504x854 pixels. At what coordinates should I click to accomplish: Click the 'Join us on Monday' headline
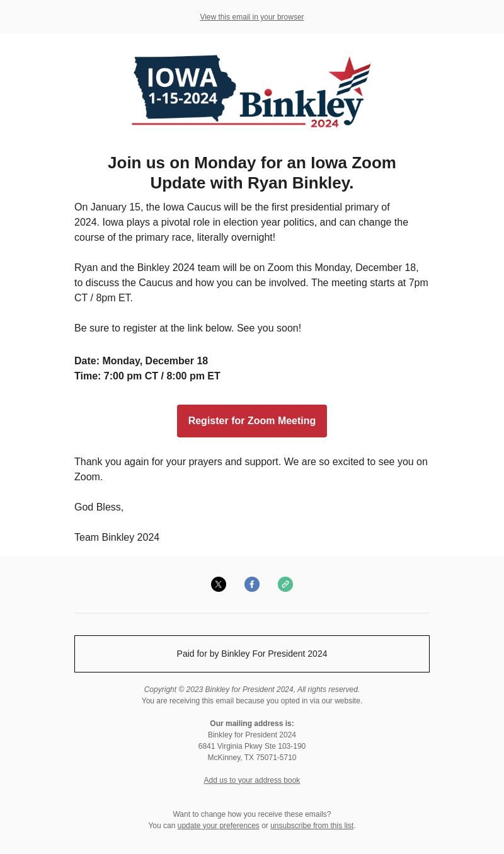252,173
